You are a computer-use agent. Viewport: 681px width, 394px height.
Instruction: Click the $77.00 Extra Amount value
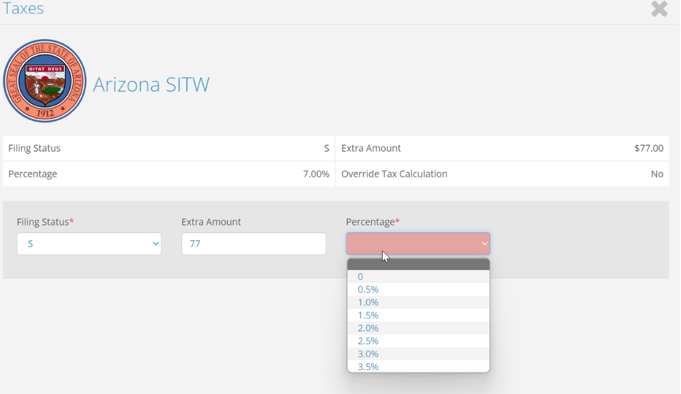point(649,148)
